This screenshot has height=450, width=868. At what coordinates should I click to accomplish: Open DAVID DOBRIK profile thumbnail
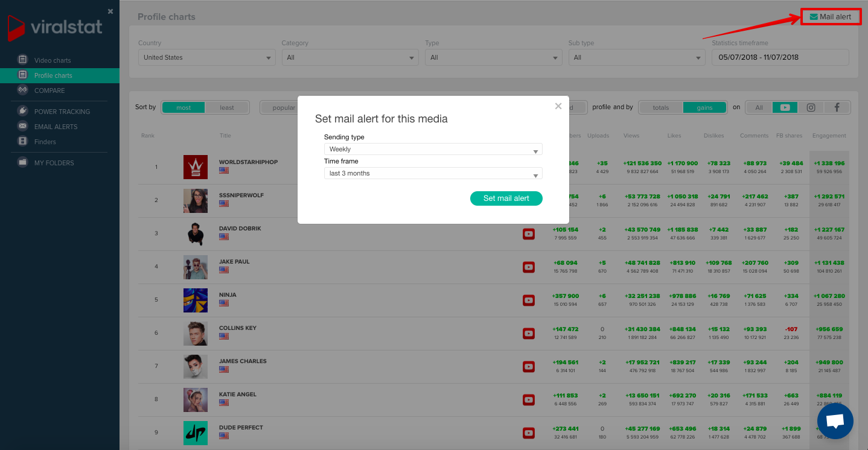pyautogui.click(x=196, y=233)
